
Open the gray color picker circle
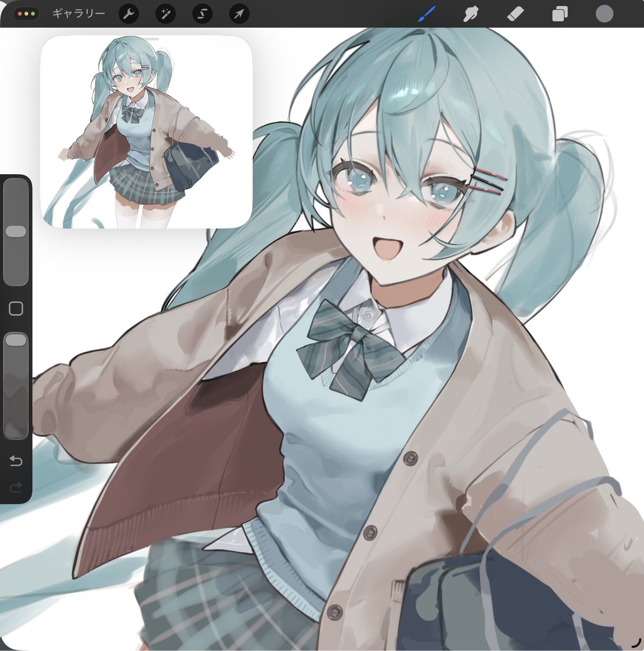tap(604, 14)
